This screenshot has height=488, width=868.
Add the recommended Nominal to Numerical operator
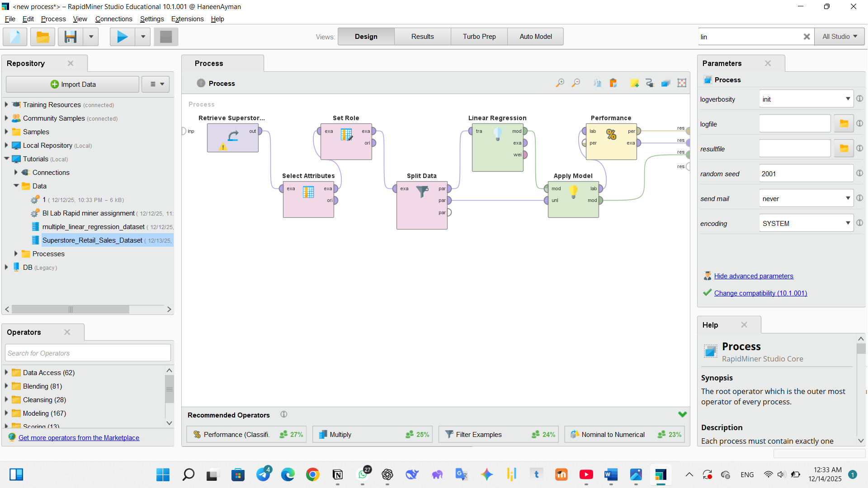624,434
